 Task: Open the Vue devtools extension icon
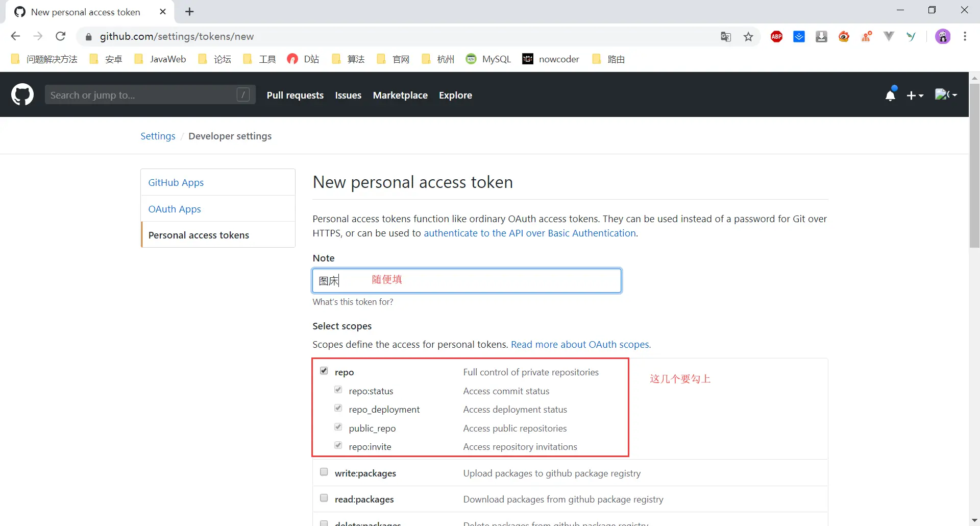(889, 36)
